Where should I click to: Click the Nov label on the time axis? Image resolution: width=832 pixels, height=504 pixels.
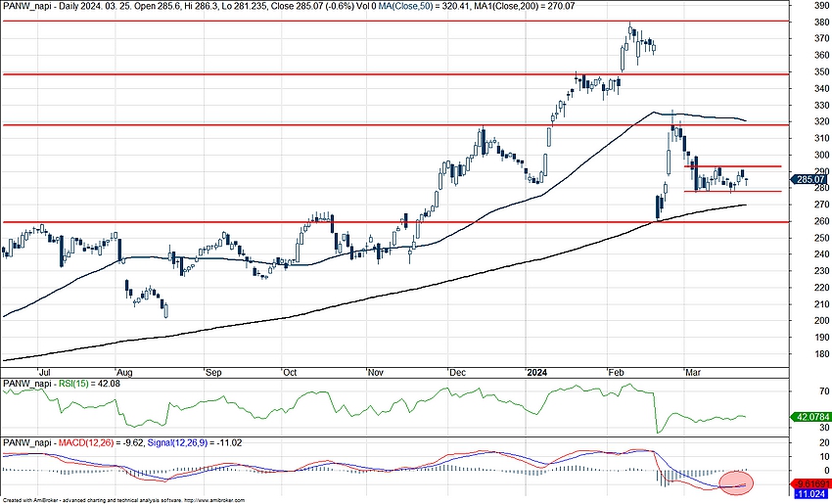point(375,372)
